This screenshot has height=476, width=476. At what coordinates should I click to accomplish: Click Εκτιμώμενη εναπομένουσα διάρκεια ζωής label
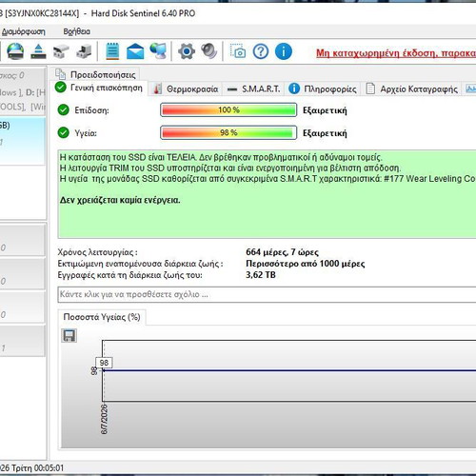click(x=140, y=264)
